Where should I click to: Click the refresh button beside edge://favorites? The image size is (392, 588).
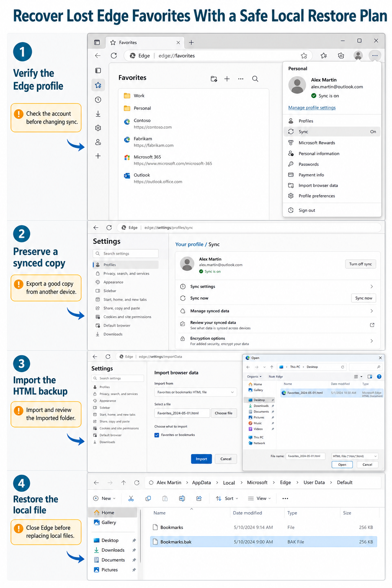[x=114, y=56]
